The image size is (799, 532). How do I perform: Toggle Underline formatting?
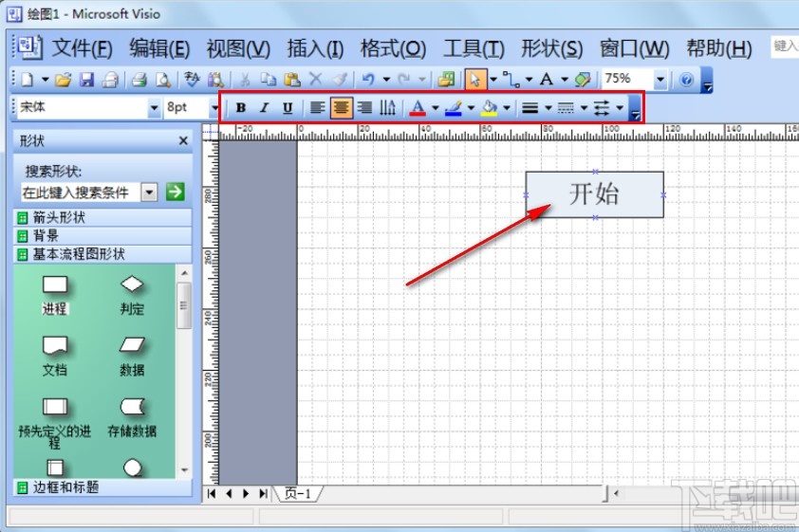pos(288,107)
